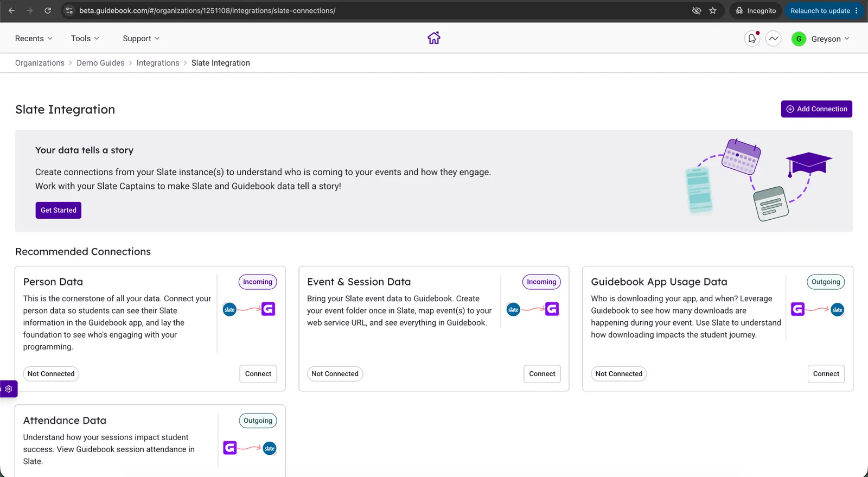Image resolution: width=868 pixels, height=477 pixels.
Task: Expand the Recents dropdown
Action: (34, 39)
